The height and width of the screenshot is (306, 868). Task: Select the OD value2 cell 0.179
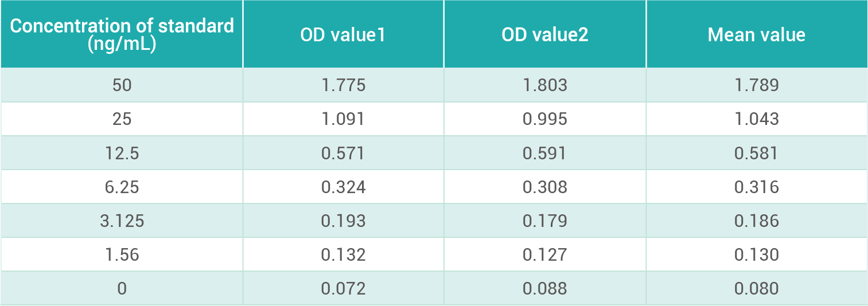click(544, 221)
